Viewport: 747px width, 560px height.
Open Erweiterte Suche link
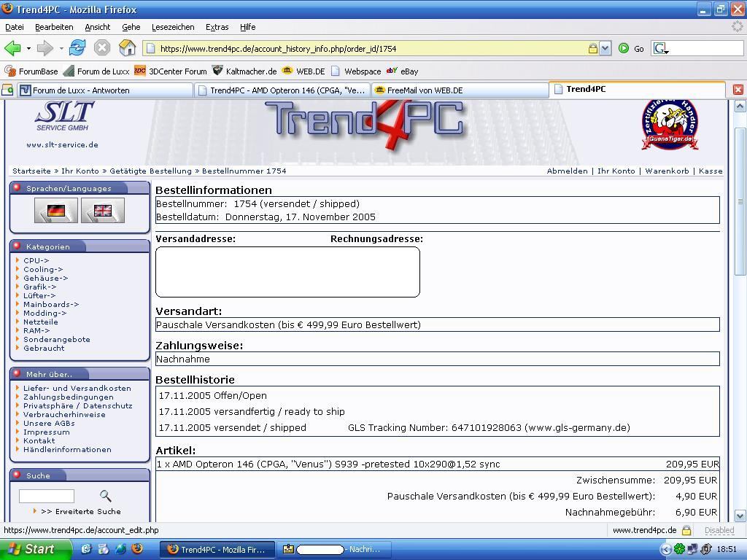[x=80, y=511]
